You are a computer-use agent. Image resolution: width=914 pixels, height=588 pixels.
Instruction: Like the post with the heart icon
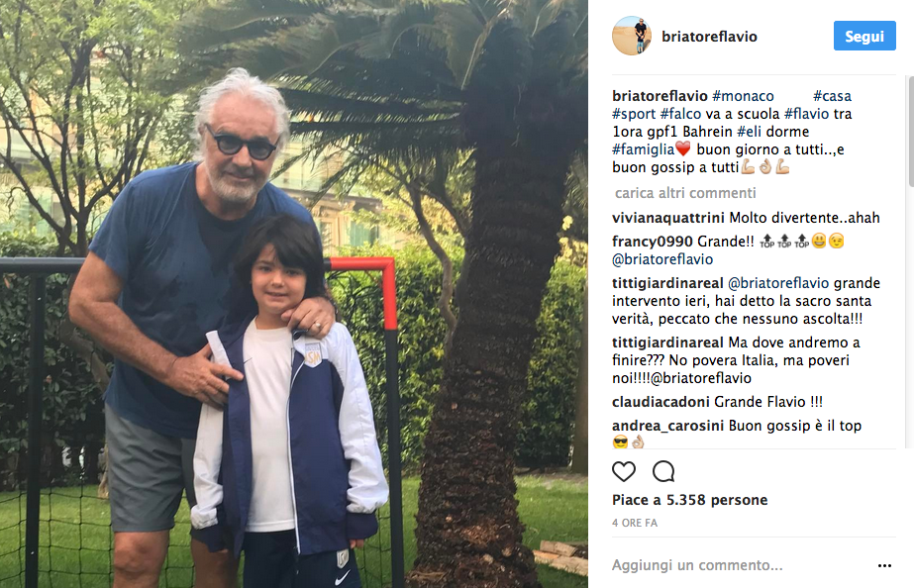[623, 471]
